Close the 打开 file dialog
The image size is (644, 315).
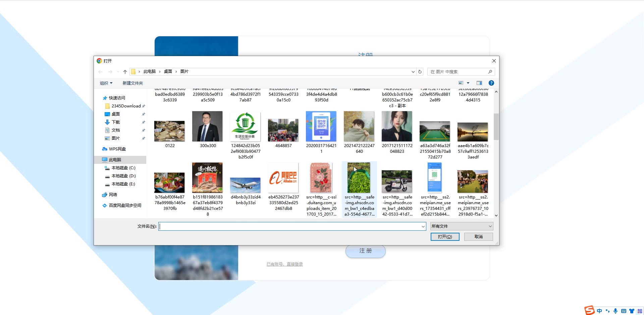pos(494,61)
